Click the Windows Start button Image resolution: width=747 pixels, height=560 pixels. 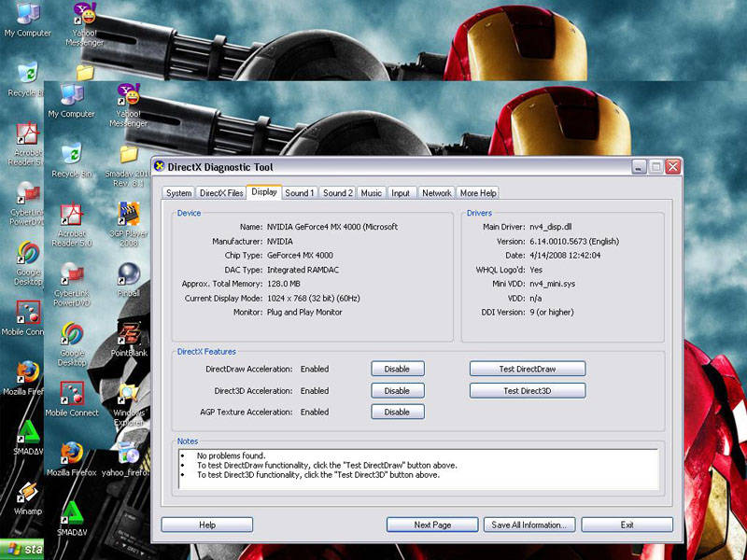(21, 549)
